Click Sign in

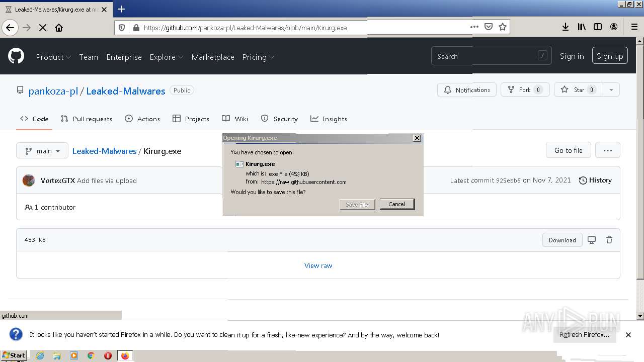tap(572, 56)
